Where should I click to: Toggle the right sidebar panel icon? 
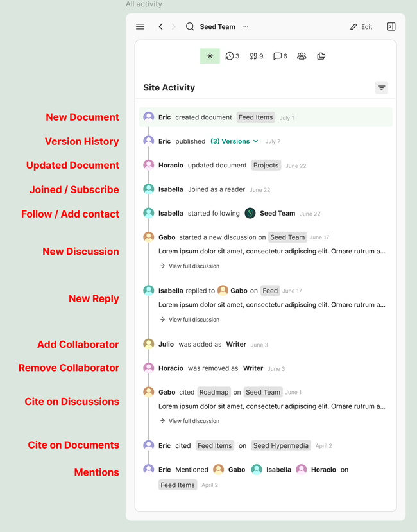(391, 27)
